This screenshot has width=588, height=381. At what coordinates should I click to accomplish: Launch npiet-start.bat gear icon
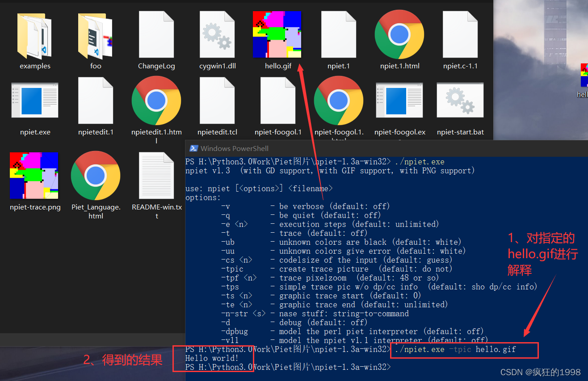coord(460,100)
